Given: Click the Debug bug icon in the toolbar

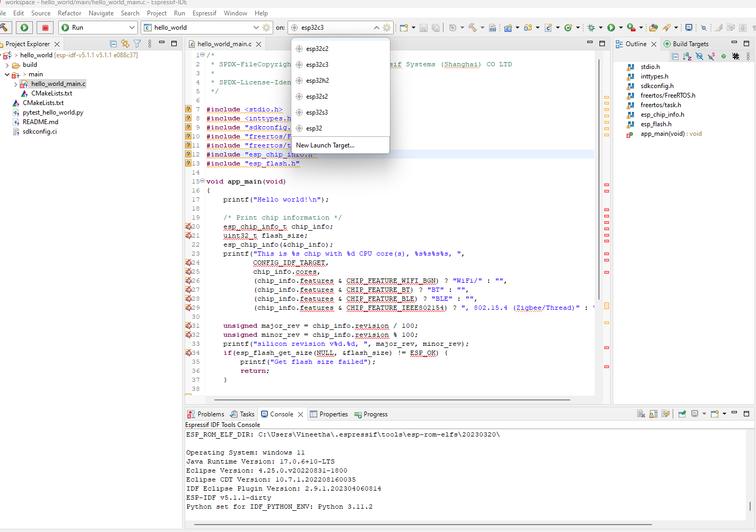Looking at the screenshot, I should (x=591, y=28).
